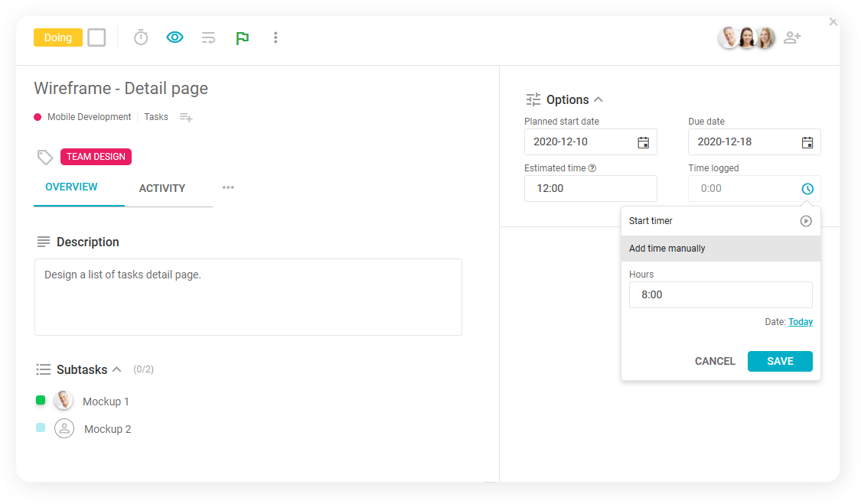Open the Planned start date calendar picker
The height and width of the screenshot is (504, 861).
pos(644,142)
